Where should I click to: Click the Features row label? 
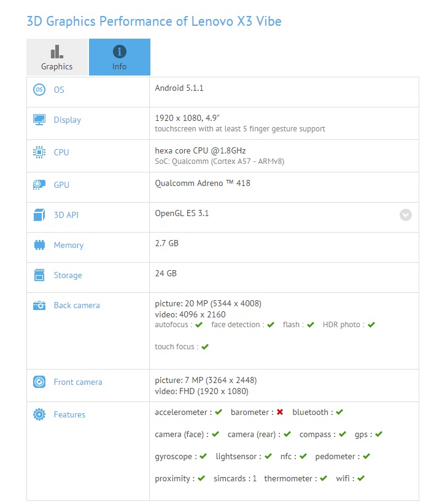point(69,414)
